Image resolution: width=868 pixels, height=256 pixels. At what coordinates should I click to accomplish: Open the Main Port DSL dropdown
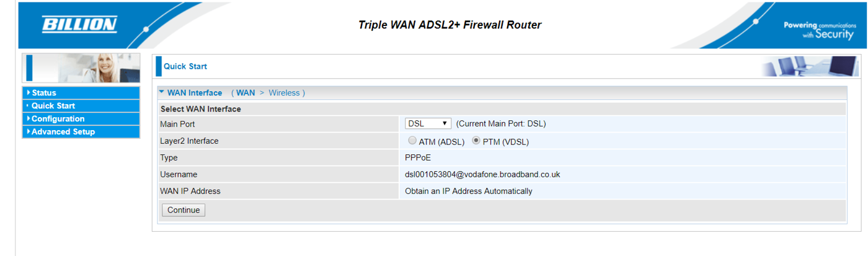pos(428,124)
